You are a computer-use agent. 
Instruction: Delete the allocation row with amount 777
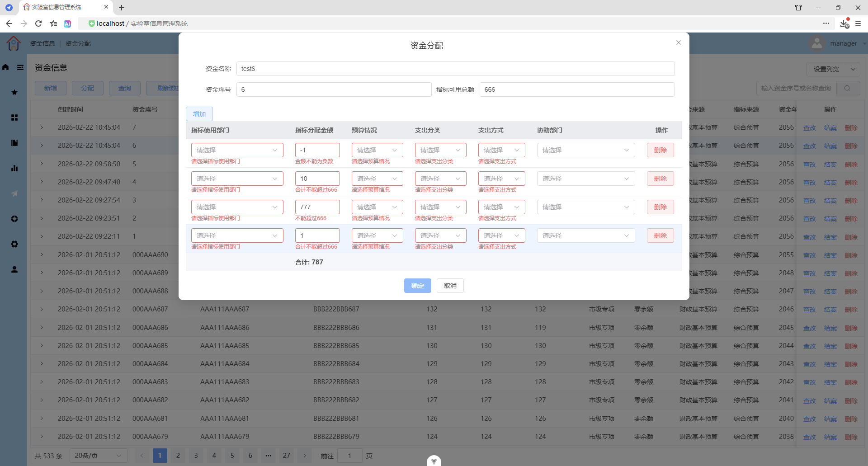coord(660,207)
